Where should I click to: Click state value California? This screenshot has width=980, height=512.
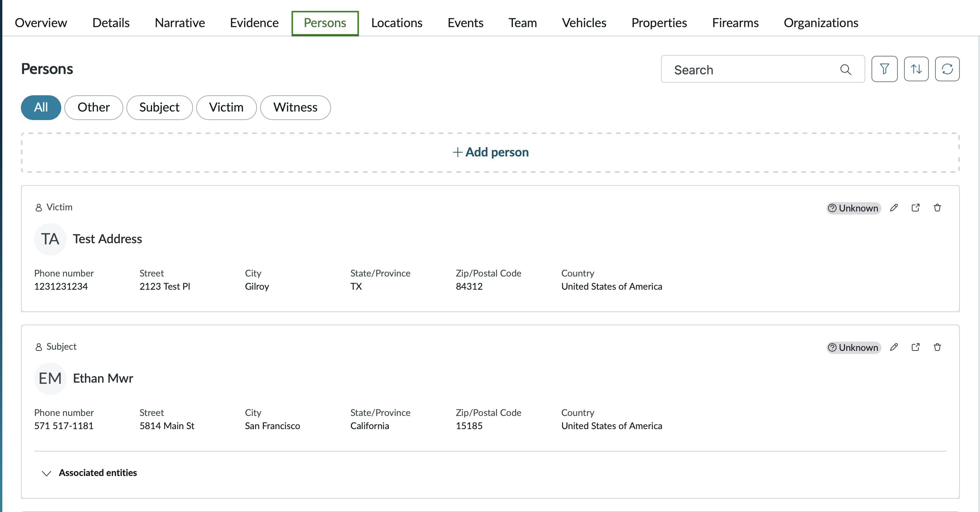[369, 426]
